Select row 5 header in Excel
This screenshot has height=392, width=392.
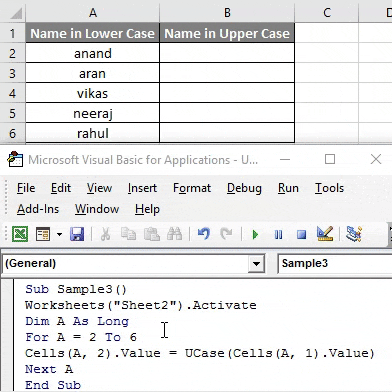pyautogui.click(x=13, y=113)
